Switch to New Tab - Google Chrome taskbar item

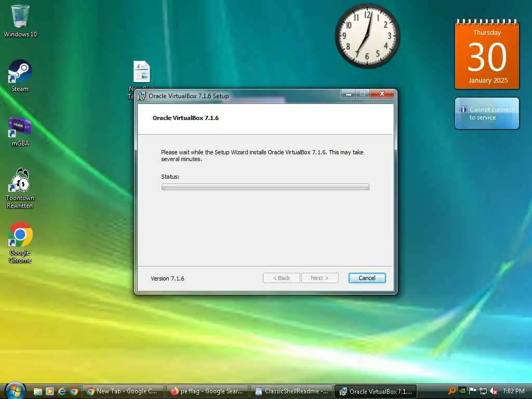pos(123,391)
